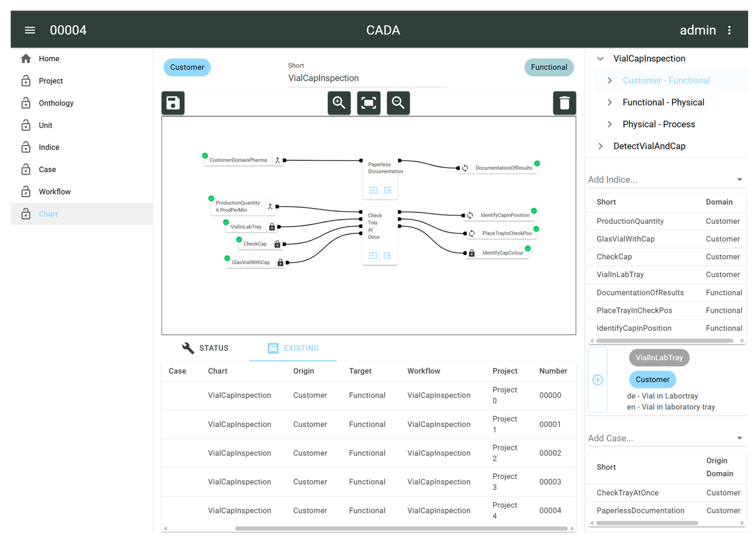Open the admin more options menu
Viewport: 756px width, 539px height.
729,30
